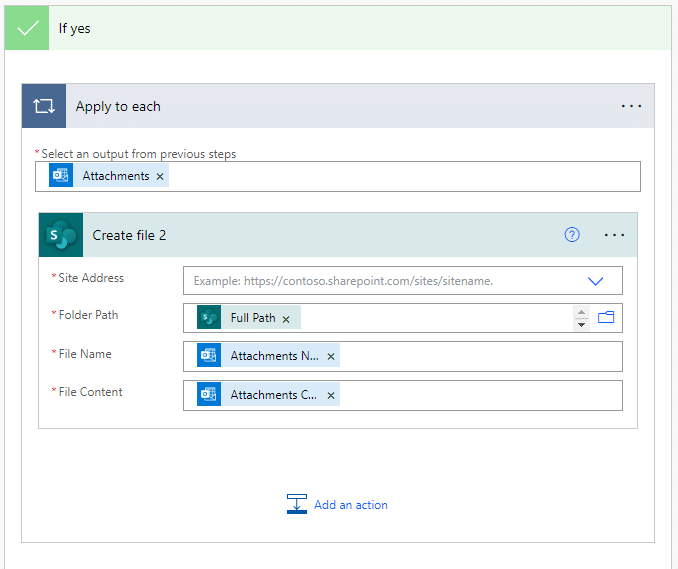
Task: Open the Apply to each ellipsis menu
Action: coord(631,106)
